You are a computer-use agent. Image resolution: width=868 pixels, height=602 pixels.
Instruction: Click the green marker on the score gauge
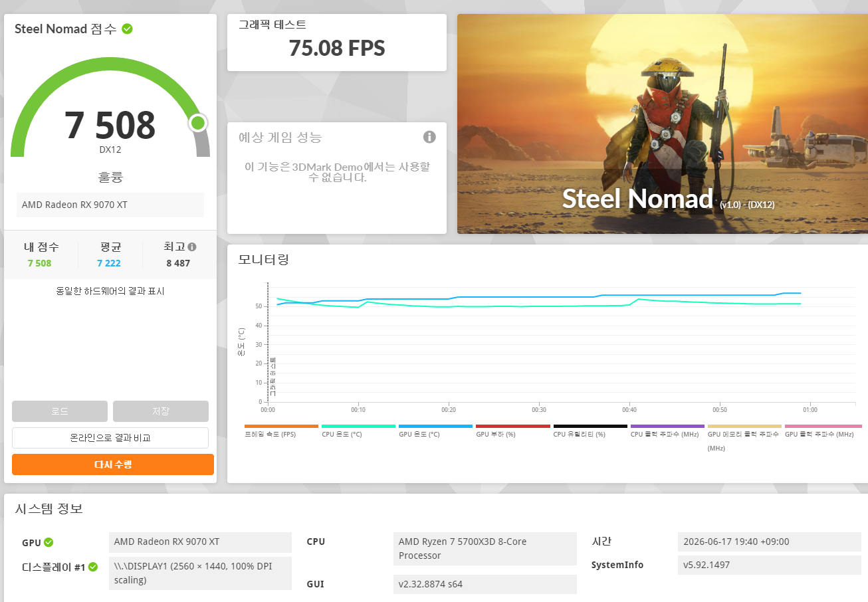pos(197,123)
